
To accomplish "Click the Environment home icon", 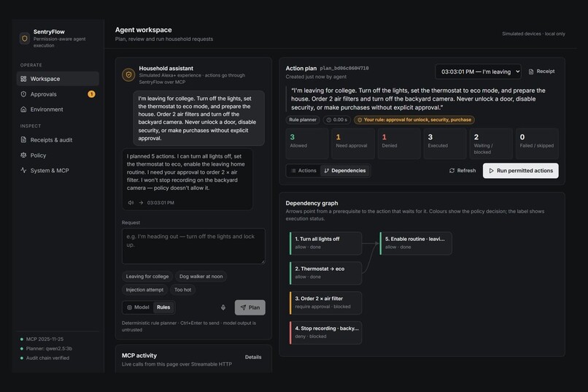I will point(23,109).
